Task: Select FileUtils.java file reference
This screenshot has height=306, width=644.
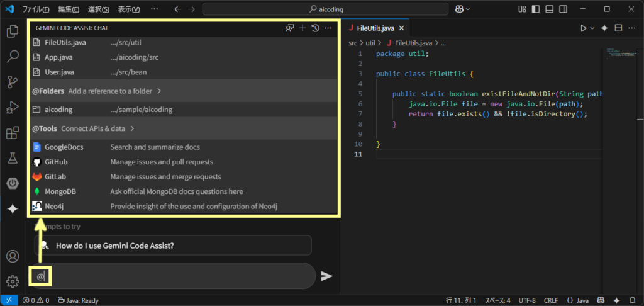Action: pyautogui.click(x=183, y=42)
